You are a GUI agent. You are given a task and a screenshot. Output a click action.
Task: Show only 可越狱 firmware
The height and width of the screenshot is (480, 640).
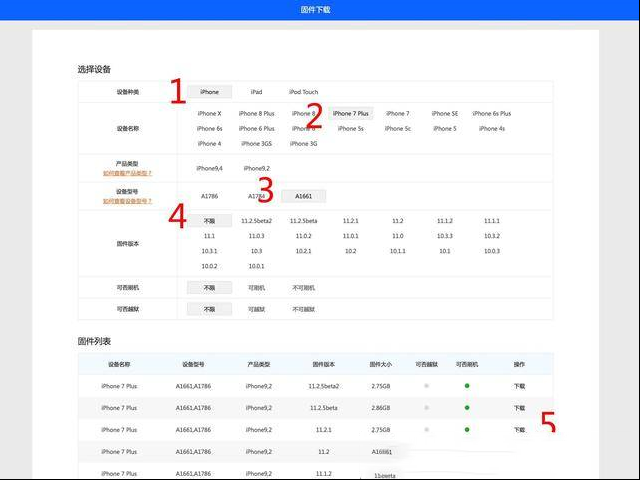[x=256, y=309]
